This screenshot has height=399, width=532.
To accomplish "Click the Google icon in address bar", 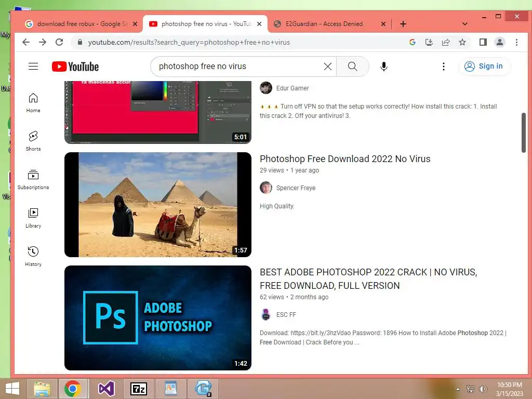I will (413, 42).
